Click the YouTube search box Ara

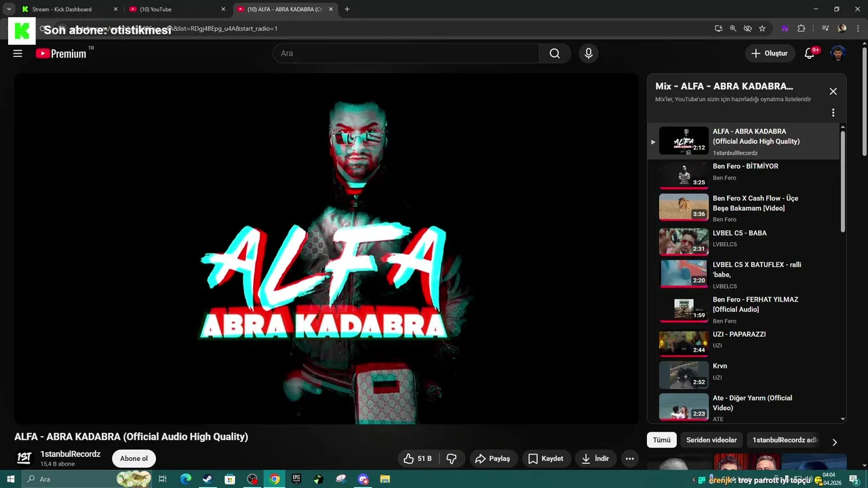coord(406,54)
